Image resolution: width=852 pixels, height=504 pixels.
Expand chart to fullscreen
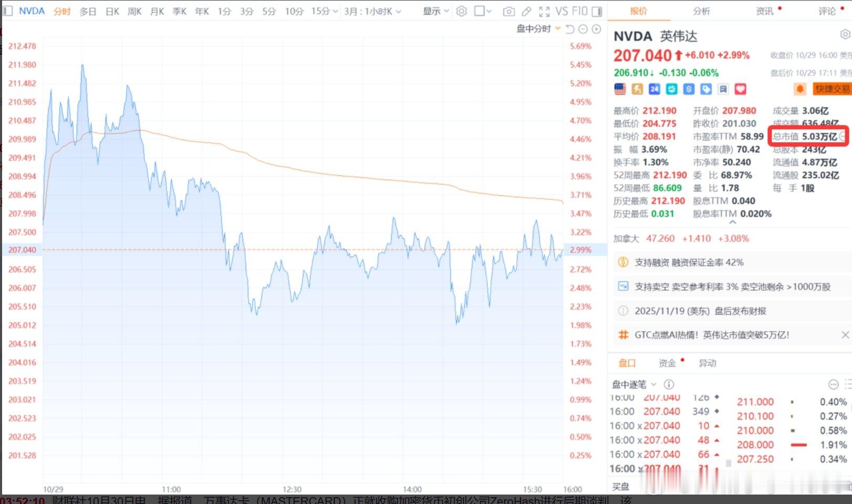(544, 11)
